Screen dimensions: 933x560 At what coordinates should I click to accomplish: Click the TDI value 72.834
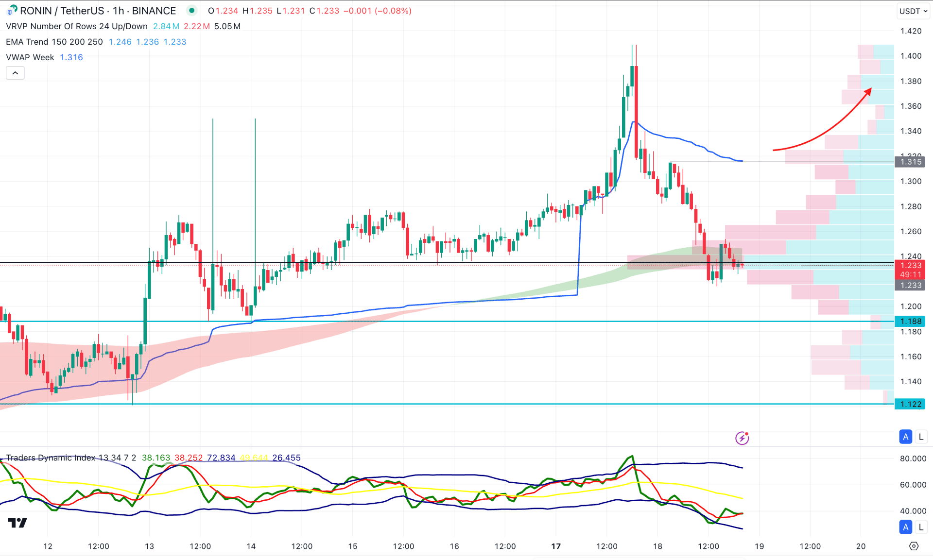(x=221, y=458)
